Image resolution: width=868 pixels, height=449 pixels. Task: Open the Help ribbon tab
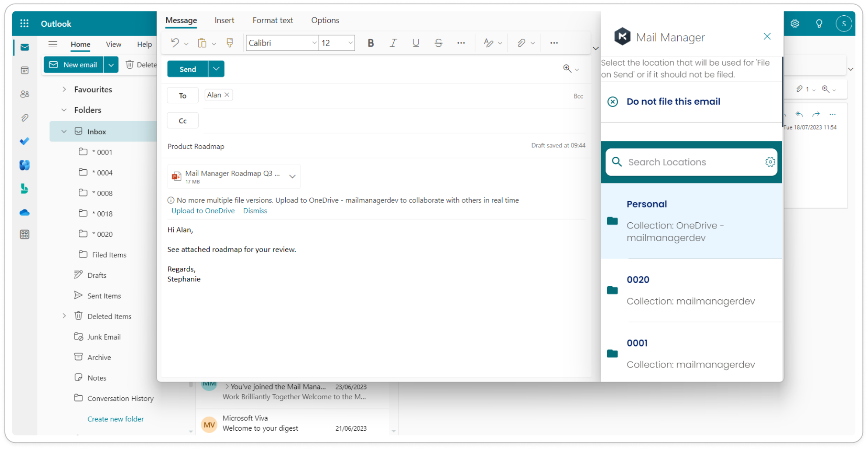tap(144, 44)
